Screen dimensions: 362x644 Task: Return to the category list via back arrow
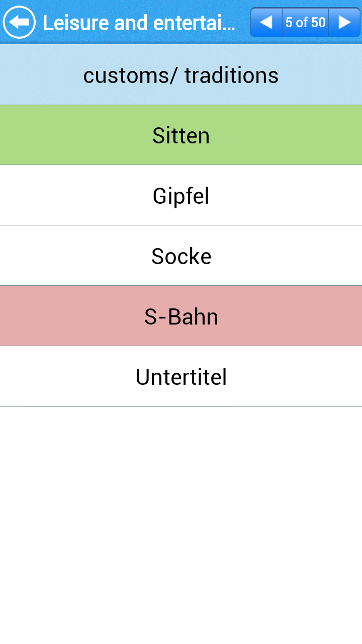pyautogui.click(x=19, y=22)
